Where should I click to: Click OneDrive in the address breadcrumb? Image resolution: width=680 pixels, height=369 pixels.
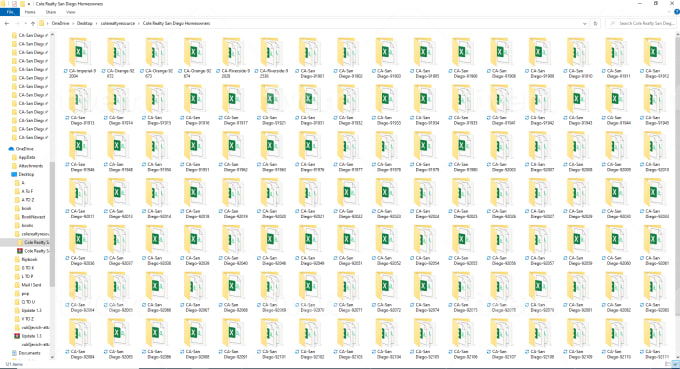pyautogui.click(x=60, y=23)
